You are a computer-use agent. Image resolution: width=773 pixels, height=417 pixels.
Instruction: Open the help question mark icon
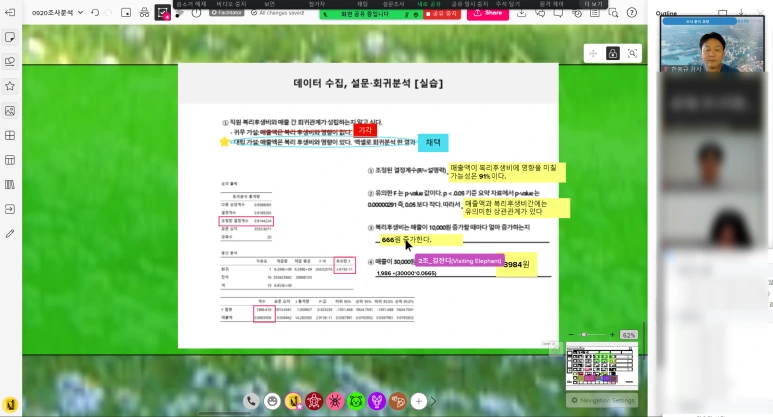click(632, 13)
